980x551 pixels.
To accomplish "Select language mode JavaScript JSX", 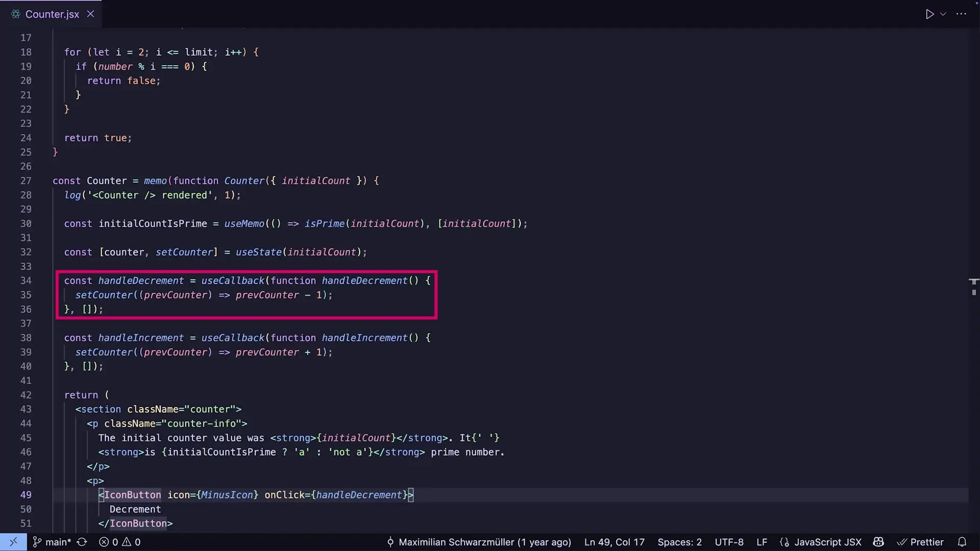I will coord(827,542).
